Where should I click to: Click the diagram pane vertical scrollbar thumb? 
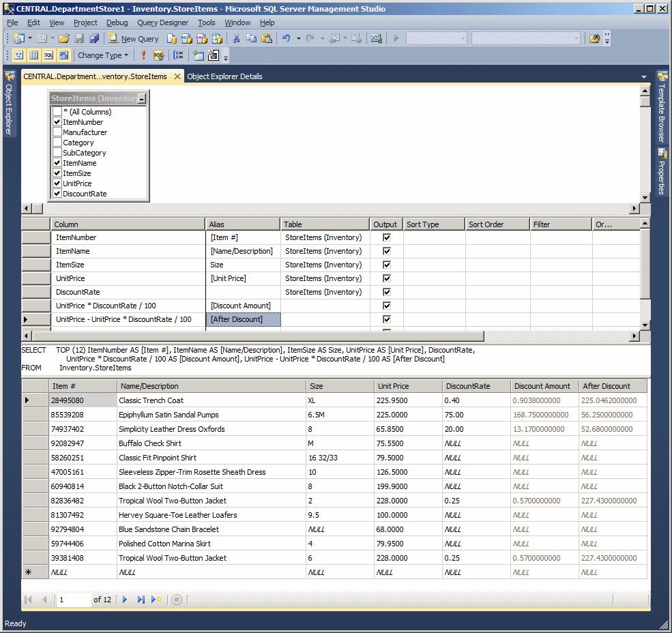[x=645, y=101]
